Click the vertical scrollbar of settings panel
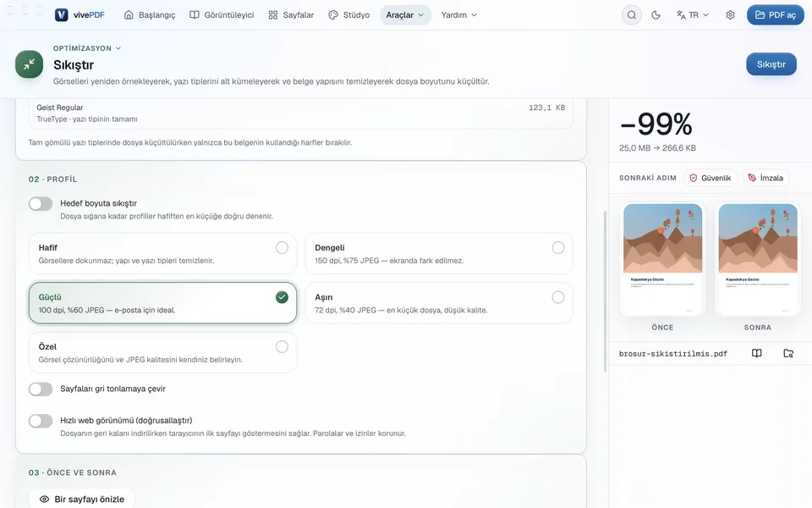Image resolution: width=812 pixels, height=508 pixels. [605, 290]
